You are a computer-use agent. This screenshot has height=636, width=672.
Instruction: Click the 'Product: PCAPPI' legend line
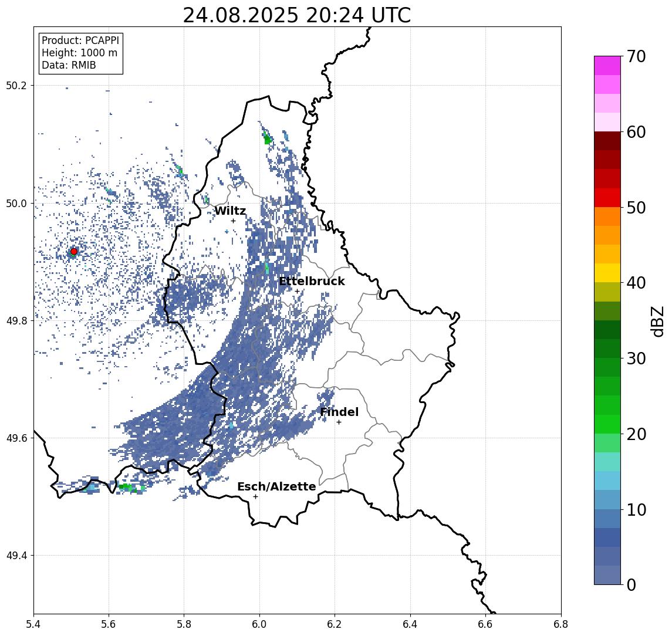(80, 40)
